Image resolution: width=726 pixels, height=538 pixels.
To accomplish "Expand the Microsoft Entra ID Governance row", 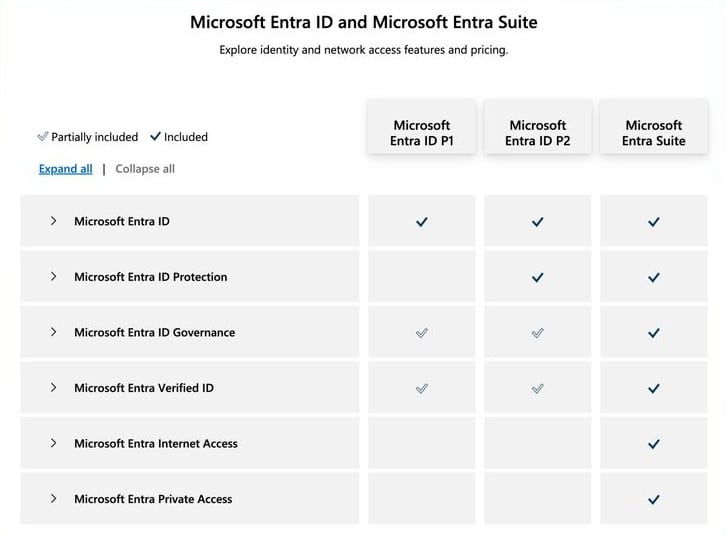I will click(x=54, y=332).
